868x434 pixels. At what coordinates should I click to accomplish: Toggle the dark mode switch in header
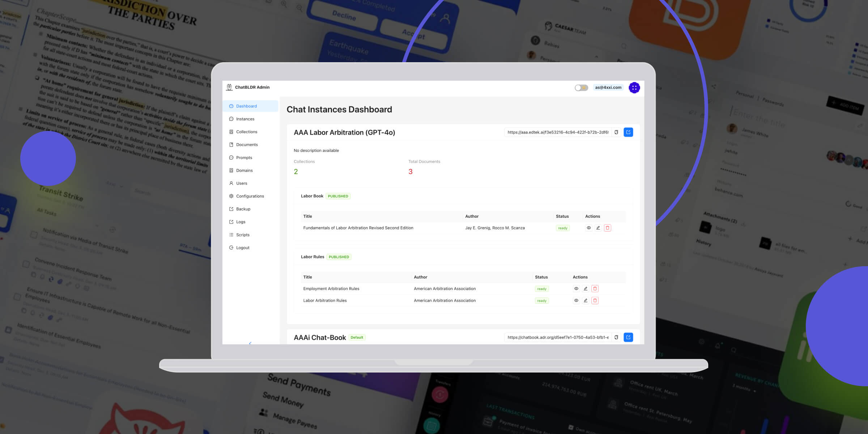(x=581, y=88)
